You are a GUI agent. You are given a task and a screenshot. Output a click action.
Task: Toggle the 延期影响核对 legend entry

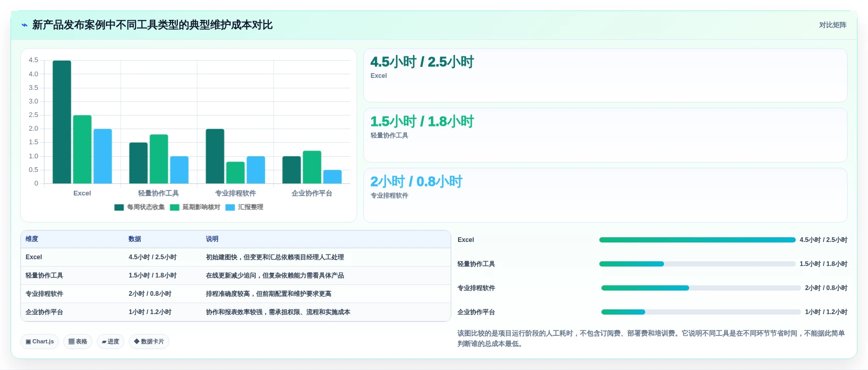point(195,207)
